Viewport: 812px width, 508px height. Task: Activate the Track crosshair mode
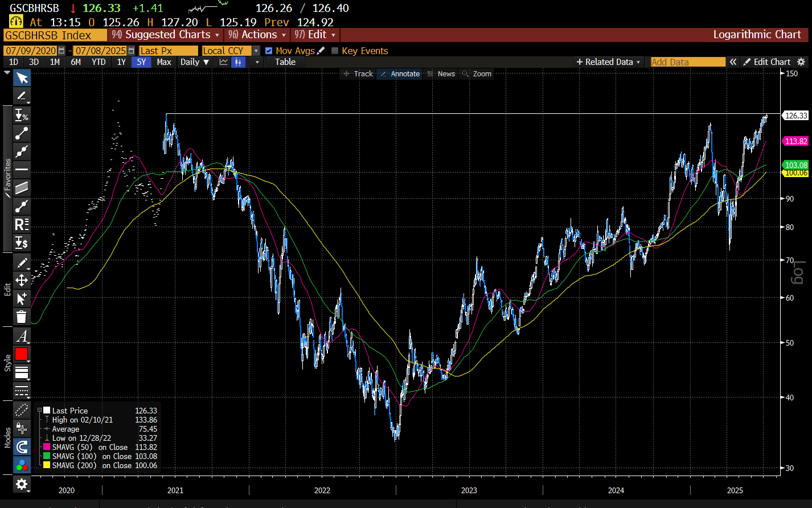[x=358, y=73]
